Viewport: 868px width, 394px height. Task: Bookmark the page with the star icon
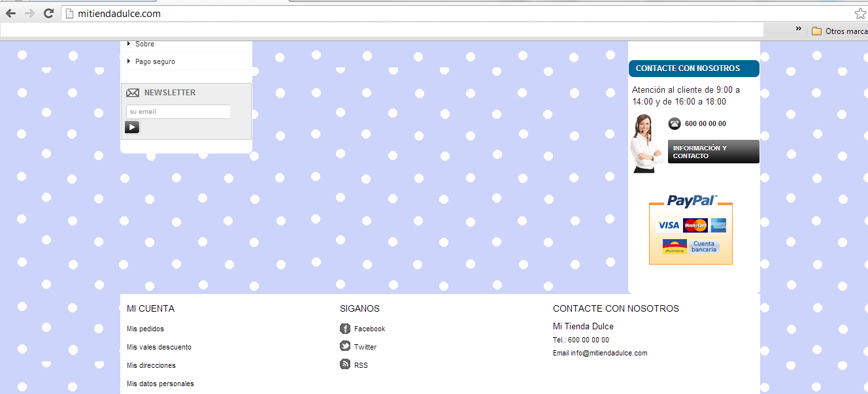point(860,14)
